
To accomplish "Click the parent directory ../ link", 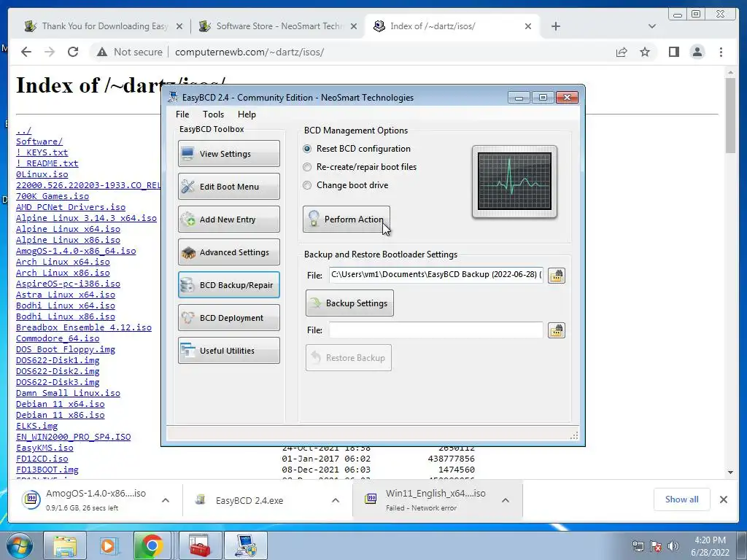I will (x=24, y=131).
